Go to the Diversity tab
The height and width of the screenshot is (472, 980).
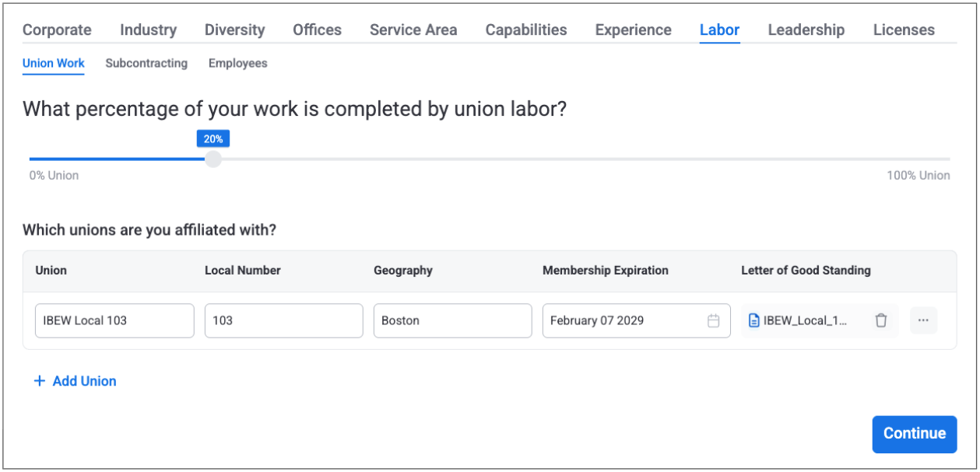(234, 30)
